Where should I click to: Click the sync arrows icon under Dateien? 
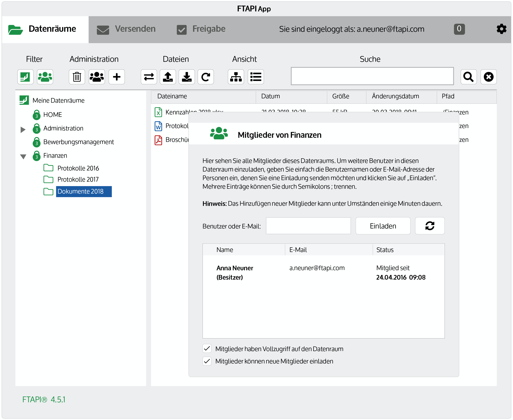coord(149,77)
